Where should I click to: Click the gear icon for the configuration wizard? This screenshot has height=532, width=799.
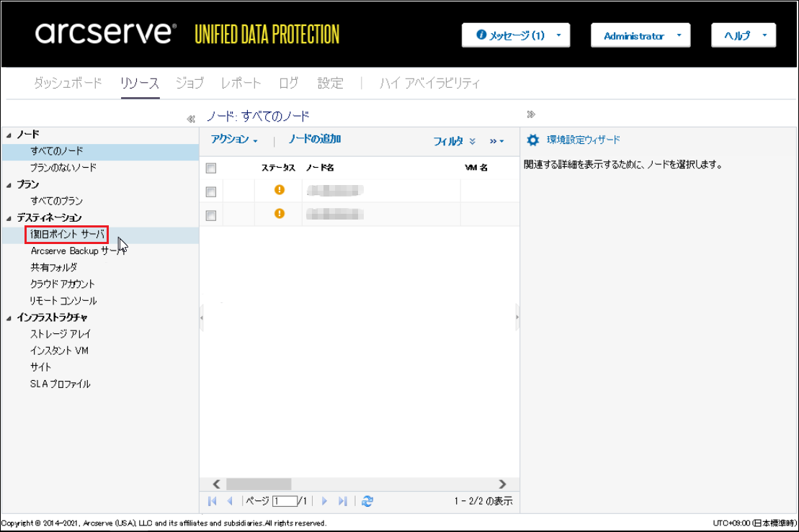[x=533, y=140]
